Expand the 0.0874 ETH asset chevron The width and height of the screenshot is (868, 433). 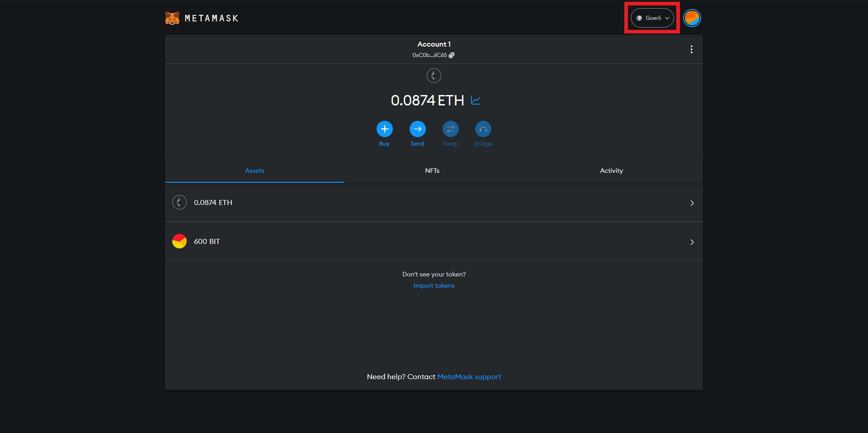692,203
